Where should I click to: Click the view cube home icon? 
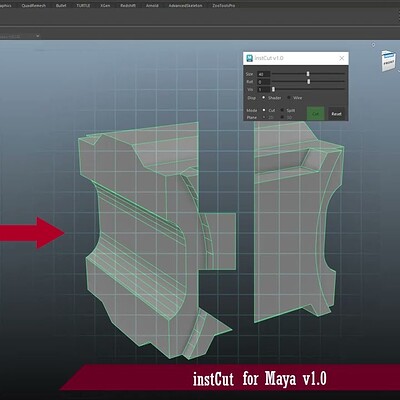point(373,44)
